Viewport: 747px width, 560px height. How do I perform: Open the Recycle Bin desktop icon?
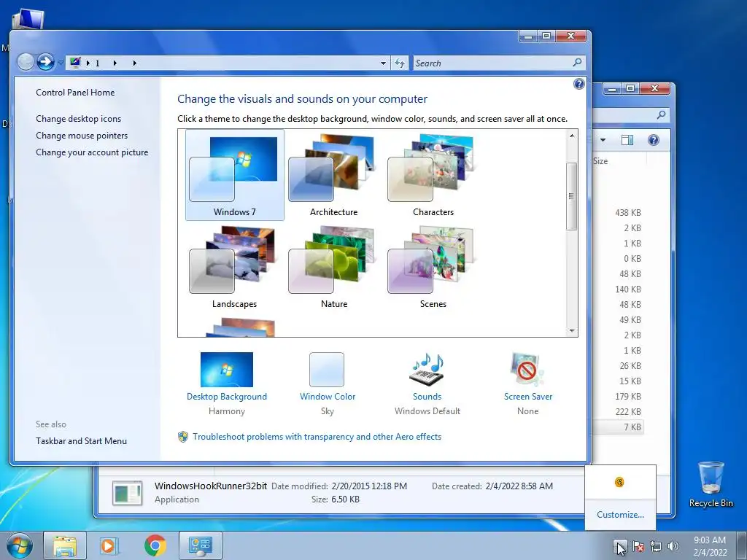[711, 485]
